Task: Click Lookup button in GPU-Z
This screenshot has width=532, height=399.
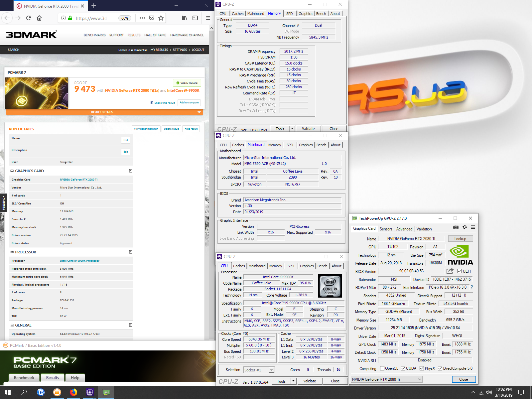Action: (460, 239)
